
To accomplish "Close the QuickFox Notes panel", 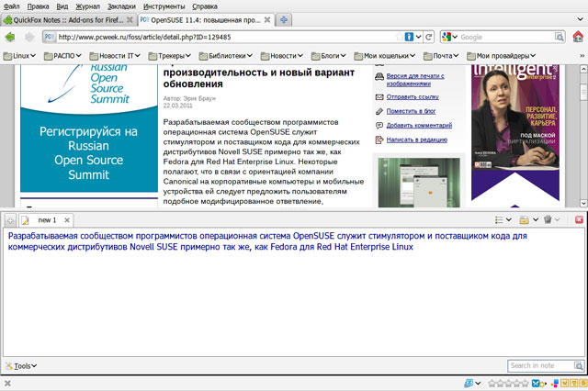I will pyautogui.click(x=579, y=220).
